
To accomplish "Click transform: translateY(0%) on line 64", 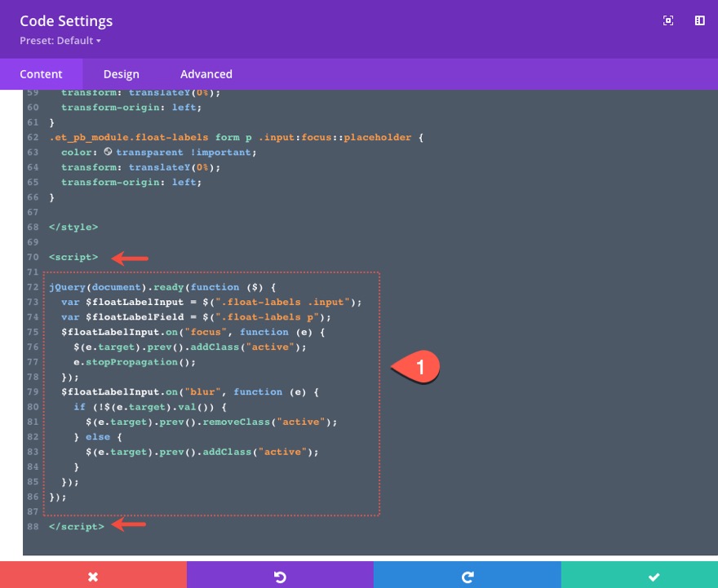I will click(x=140, y=167).
